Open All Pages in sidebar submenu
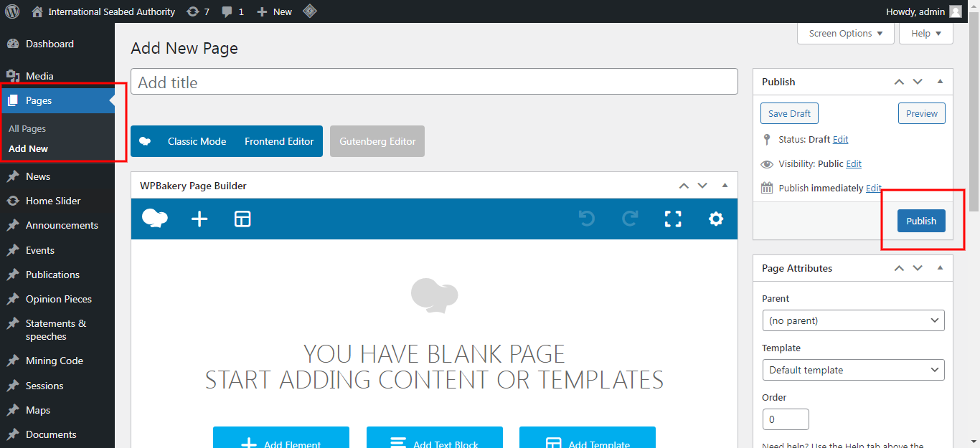Viewport: 980px width, 448px height. pyautogui.click(x=27, y=129)
